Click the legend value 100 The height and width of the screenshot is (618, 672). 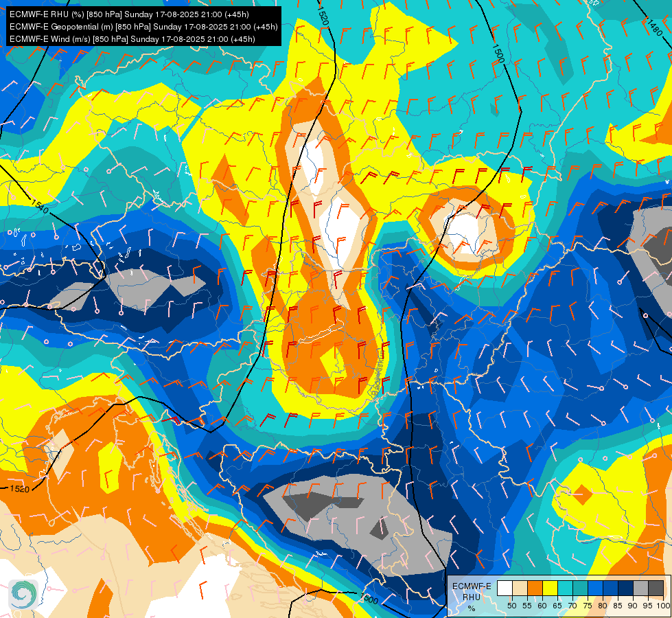663,606
